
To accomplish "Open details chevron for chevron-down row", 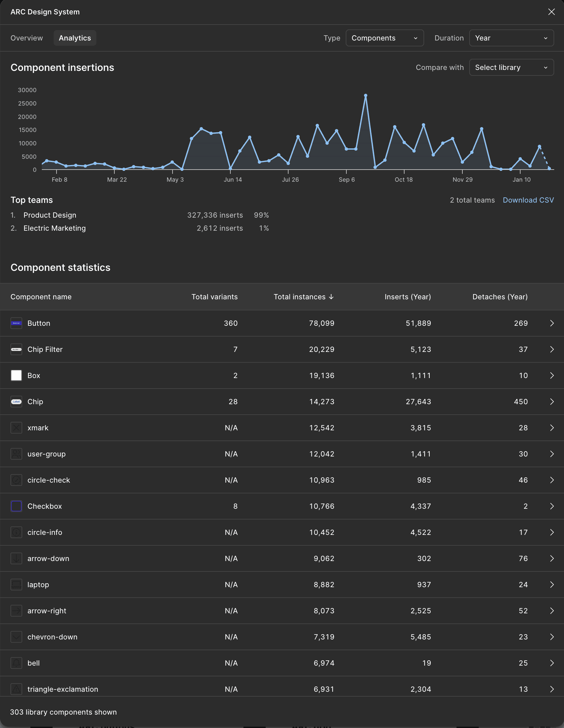I will [552, 637].
